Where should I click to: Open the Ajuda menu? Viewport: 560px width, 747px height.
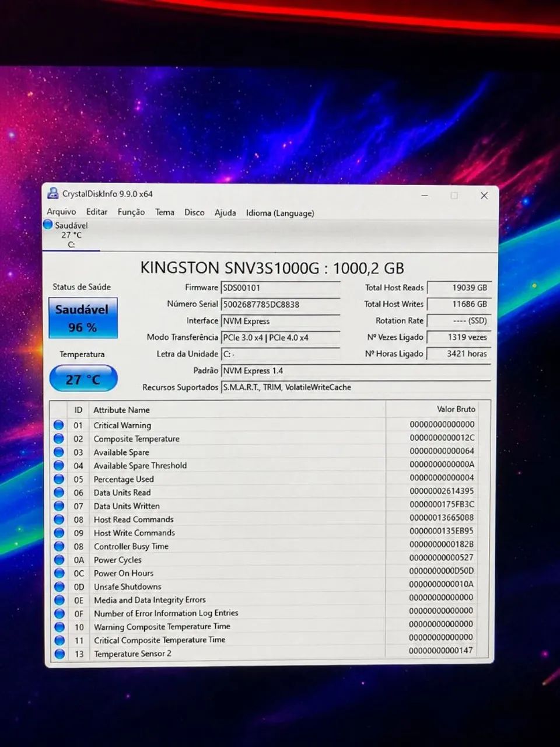coord(225,212)
